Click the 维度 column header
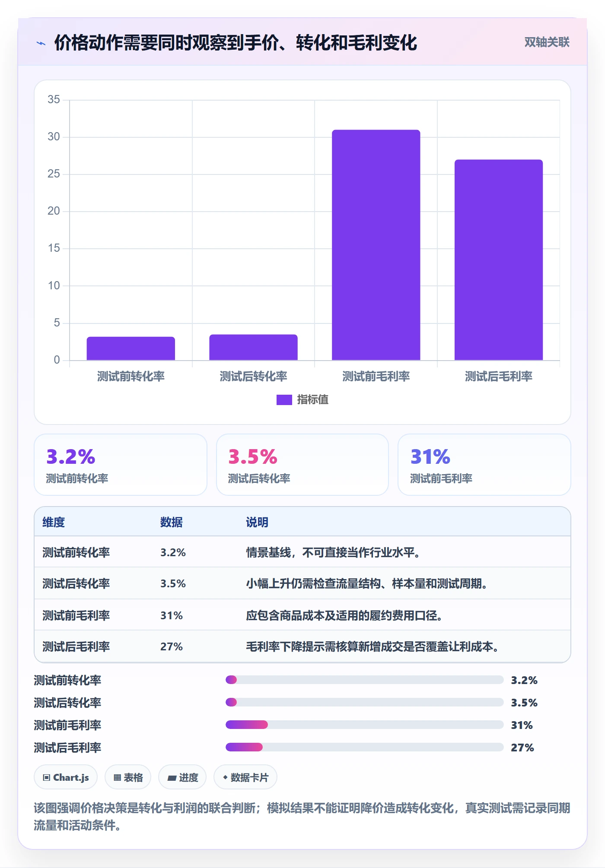Viewport: 605px width, 868px height. coord(54,522)
